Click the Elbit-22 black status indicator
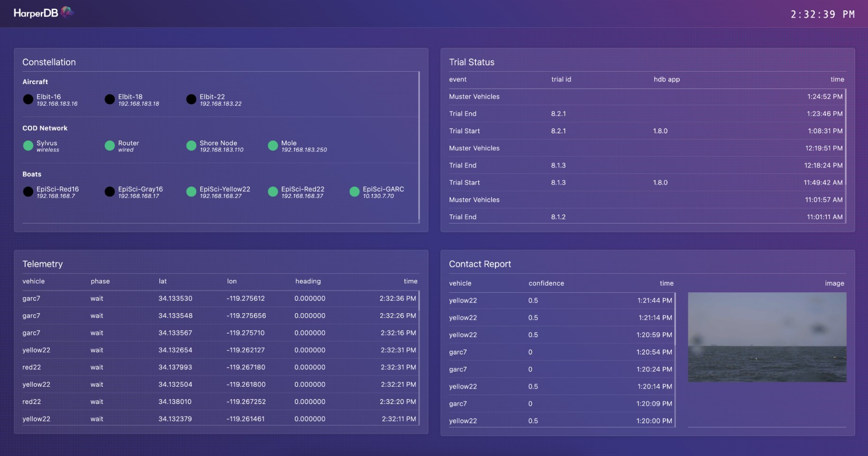This screenshot has height=456, width=868. click(191, 99)
